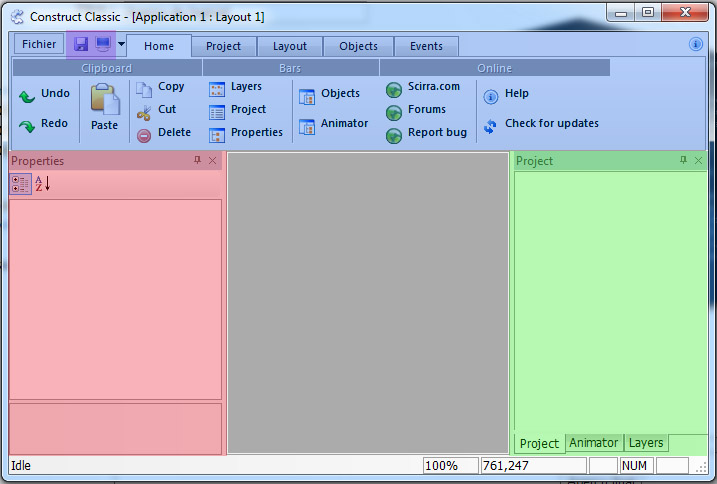Click the Paste clipboard icon
The width and height of the screenshot is (717, 484).
point(104,100)
